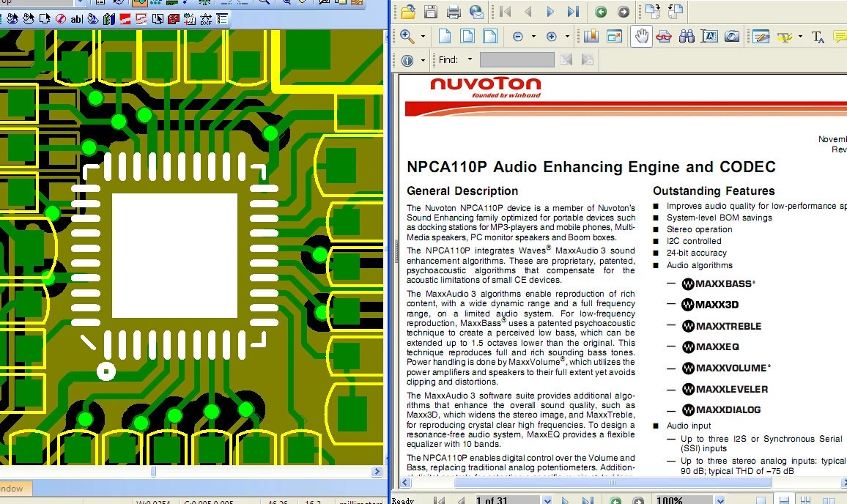Open the zoom-out dropdown arrow
847x504 pixels.
(x=533, y=37)
